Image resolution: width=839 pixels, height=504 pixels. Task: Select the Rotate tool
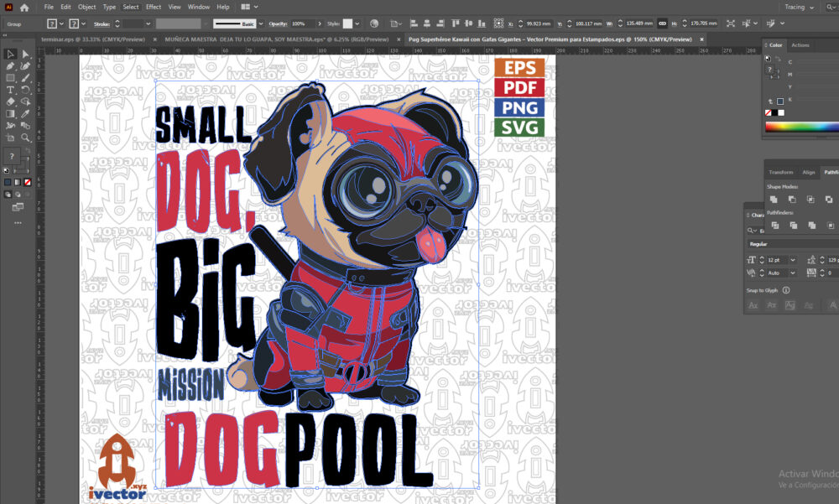pos(26,90)
